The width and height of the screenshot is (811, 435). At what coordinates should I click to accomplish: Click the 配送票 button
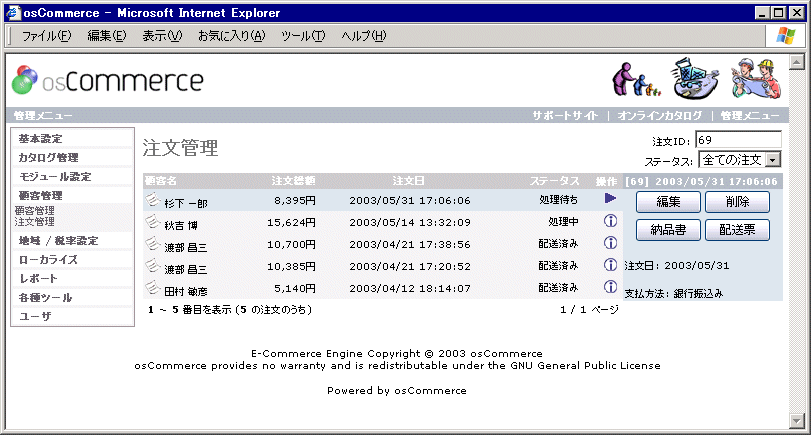(x=738, y=230)
